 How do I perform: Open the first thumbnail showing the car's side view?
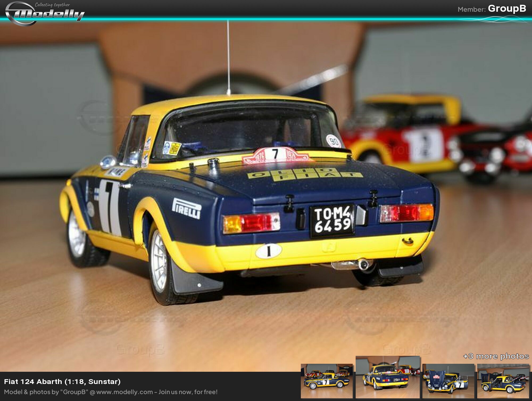click(x=327, y=381)
